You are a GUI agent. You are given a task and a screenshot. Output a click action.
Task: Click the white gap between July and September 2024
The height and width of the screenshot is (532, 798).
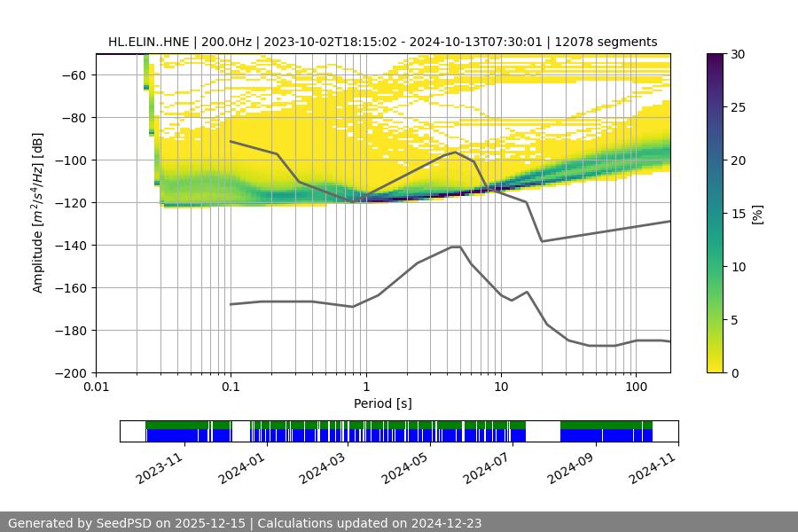(x=543, y=431)
